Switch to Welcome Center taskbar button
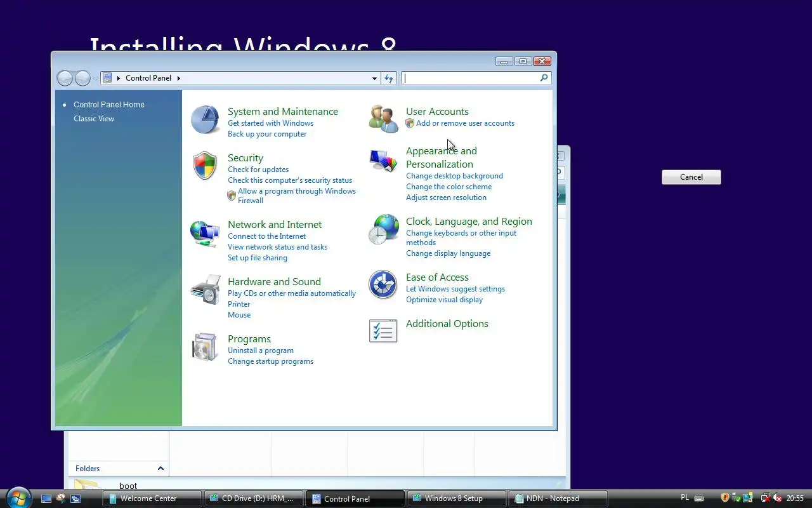Screen dimensions: 812x508 coord(152,498)
